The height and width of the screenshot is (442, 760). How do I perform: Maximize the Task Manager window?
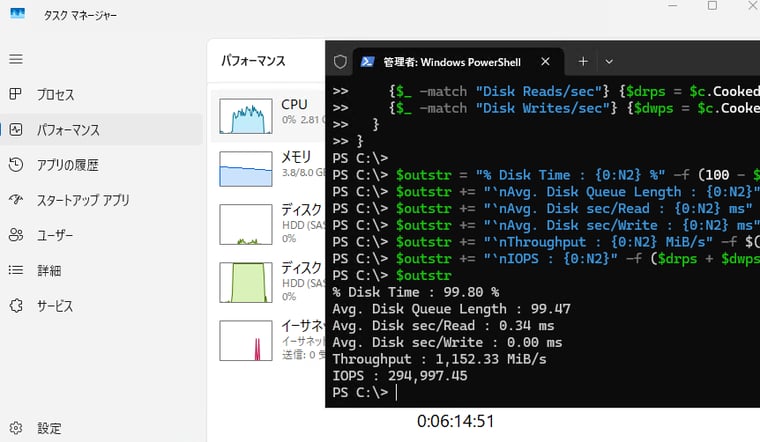tap(712, 5)
